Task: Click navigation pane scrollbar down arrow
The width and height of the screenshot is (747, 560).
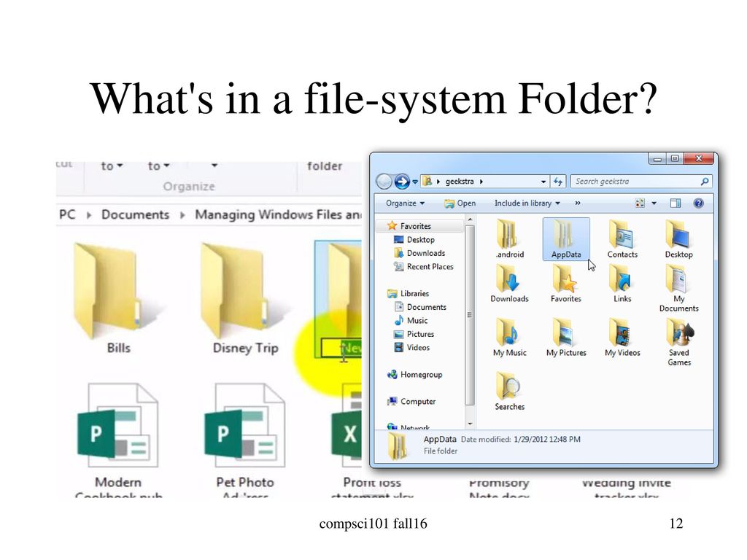Action: (x=470, y=424)
